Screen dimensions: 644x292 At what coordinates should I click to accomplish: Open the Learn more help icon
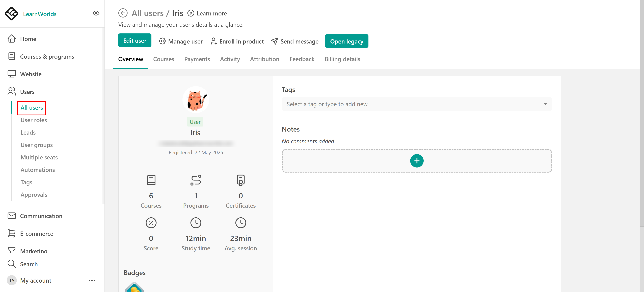tap(191, 13)
